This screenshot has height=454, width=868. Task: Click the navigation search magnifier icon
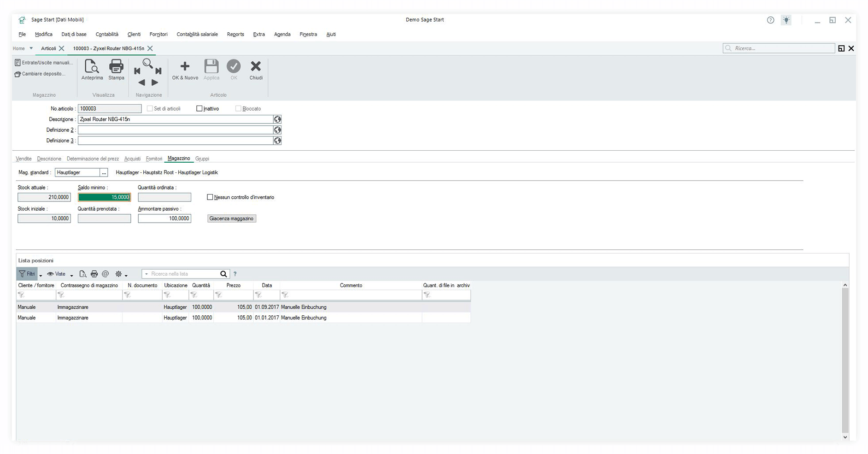[147, 64]
